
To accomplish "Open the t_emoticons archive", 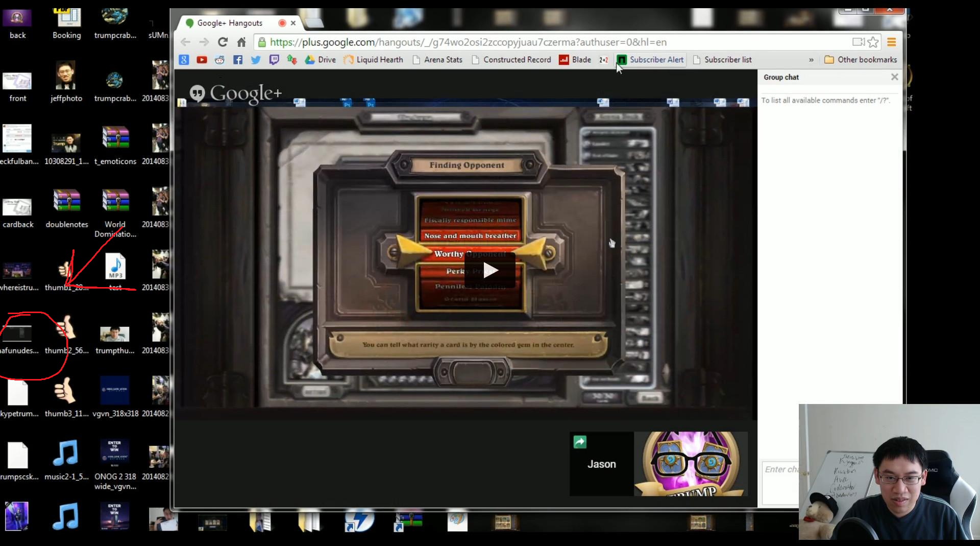I will [x=115, y=146].
